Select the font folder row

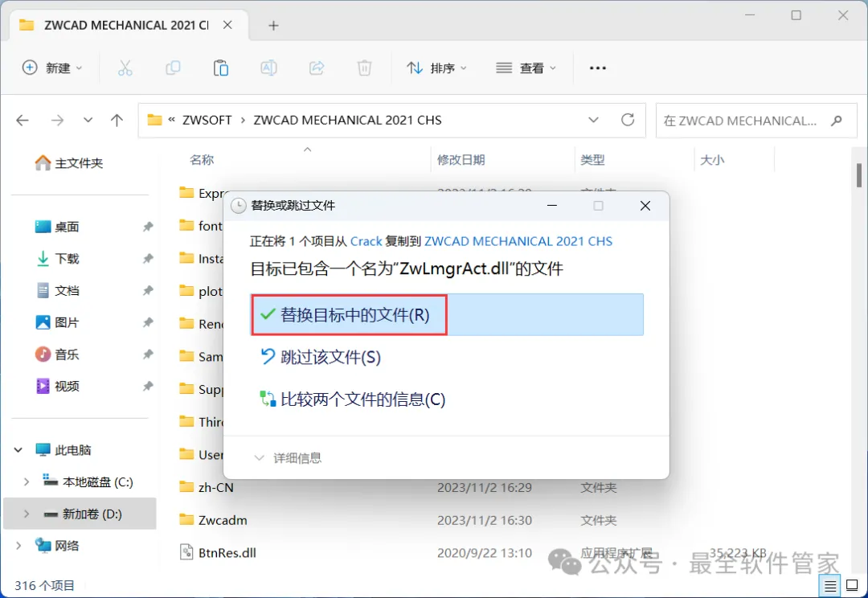[201, 225]
